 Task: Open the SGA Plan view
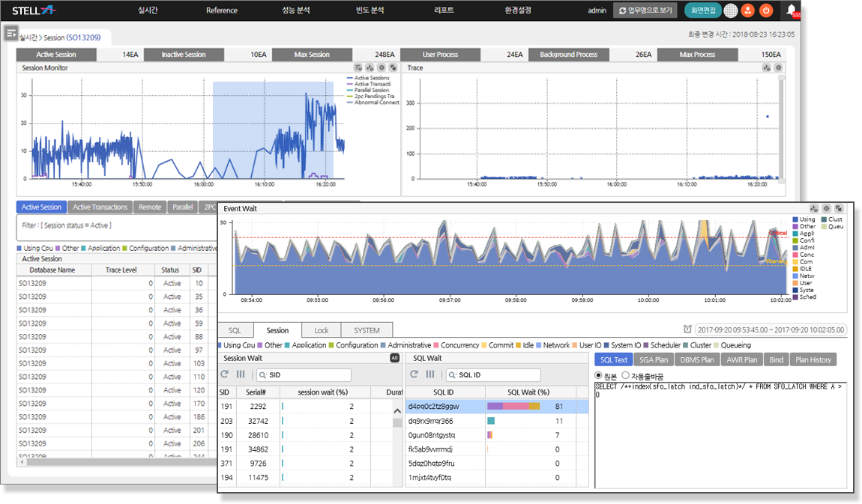point(654,359)
